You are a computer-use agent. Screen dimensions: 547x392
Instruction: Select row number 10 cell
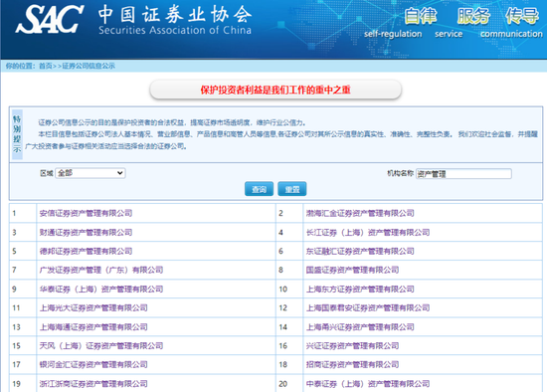pos(289,290)
